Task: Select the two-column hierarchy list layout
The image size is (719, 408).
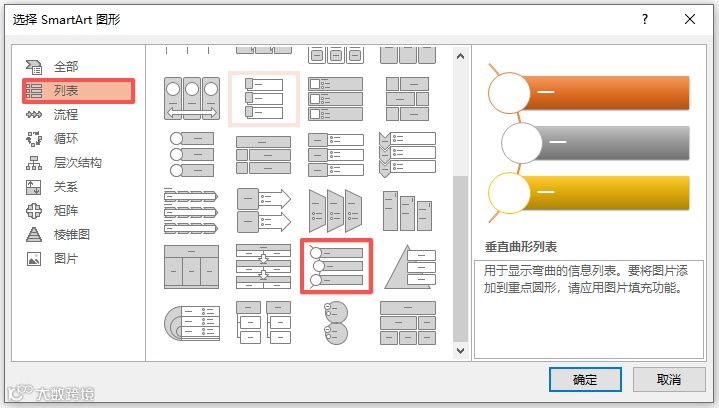Action: (x=264, y=322)
